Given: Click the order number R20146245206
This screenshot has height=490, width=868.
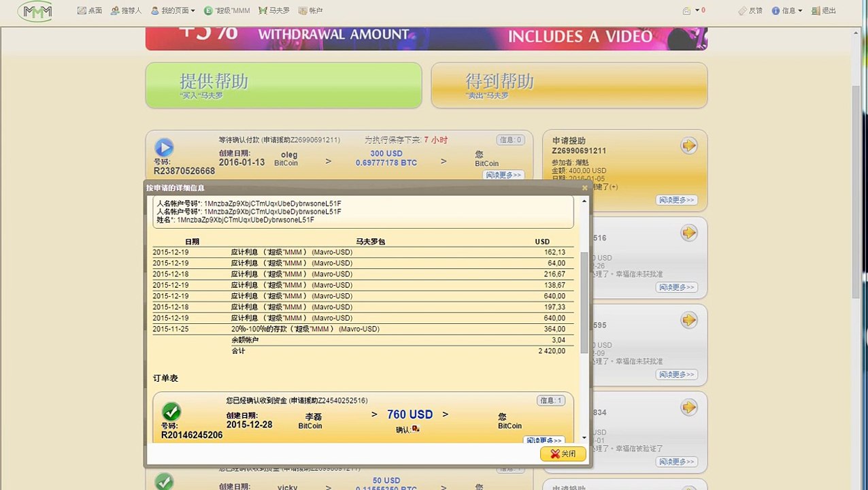Looking at the screenshot, I should tap(192, 435).
